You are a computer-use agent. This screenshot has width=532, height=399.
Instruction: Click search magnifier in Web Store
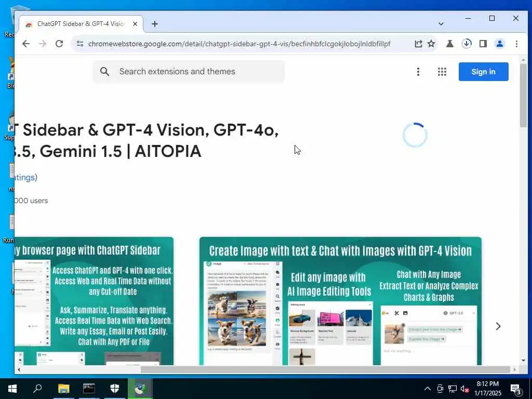pyautogui.click(x=104, y=72)
